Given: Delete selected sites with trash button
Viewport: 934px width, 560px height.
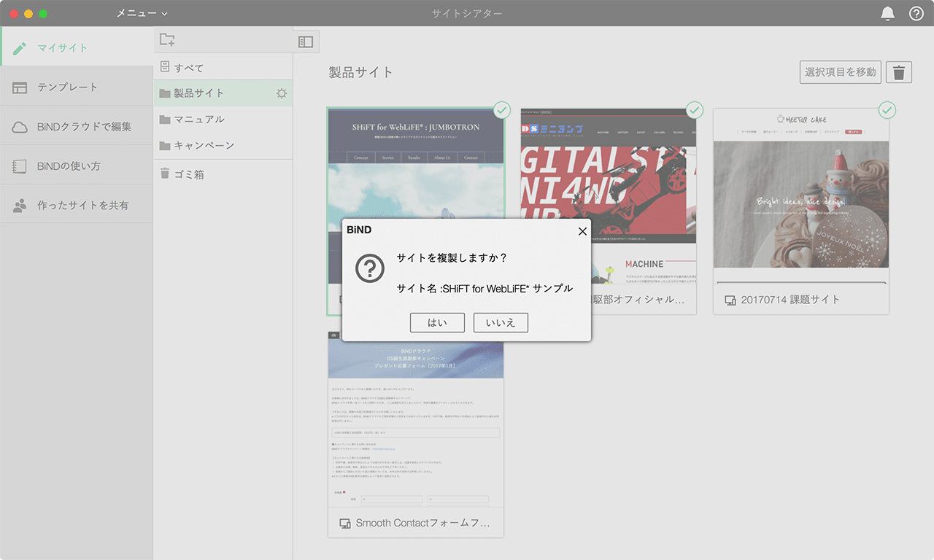Looking at the screenshot, I should 899,72.
